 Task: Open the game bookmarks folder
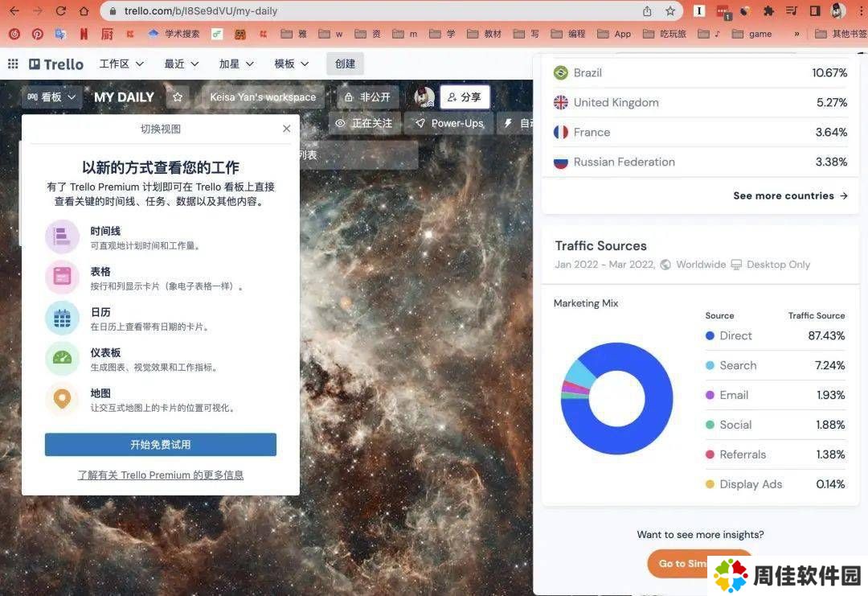751,34
